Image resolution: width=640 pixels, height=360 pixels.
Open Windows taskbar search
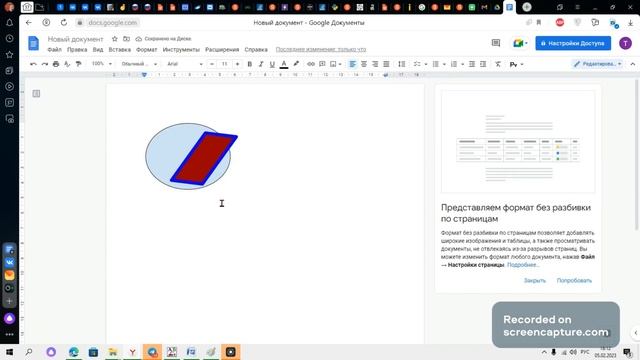(x=29, y=352)
